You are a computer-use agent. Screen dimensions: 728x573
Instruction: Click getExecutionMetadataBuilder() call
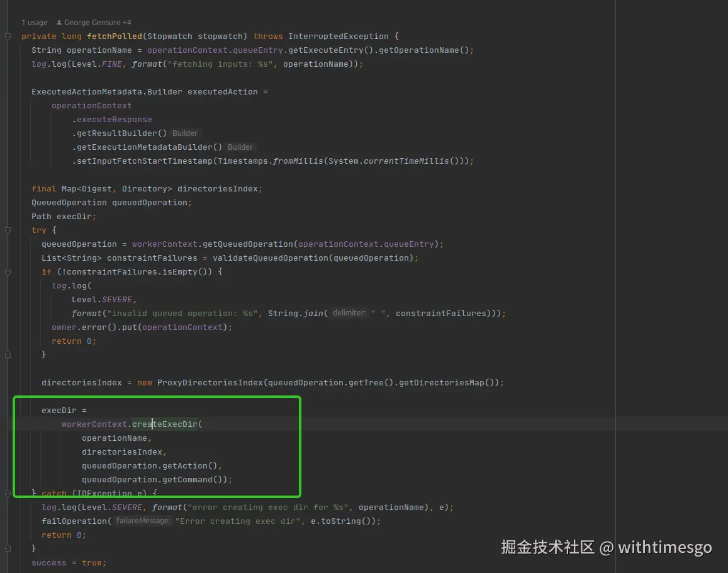(x=150, y=147)
